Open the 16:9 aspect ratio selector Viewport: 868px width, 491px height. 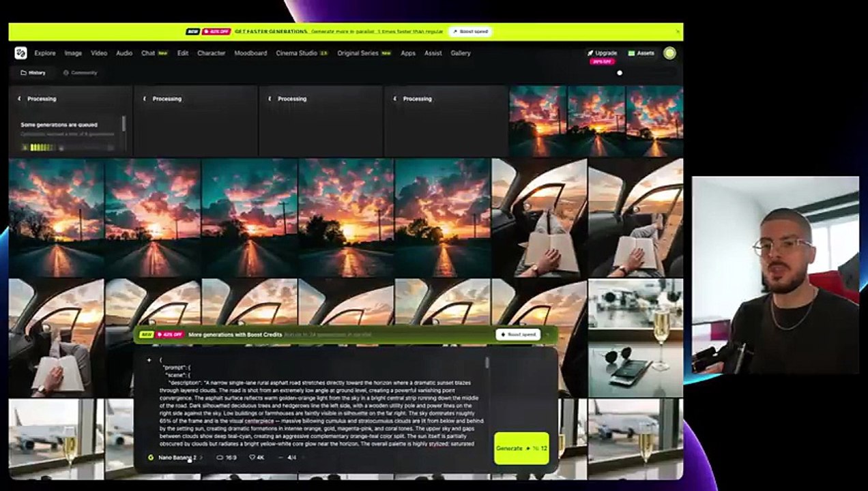[x=227, y=458]
